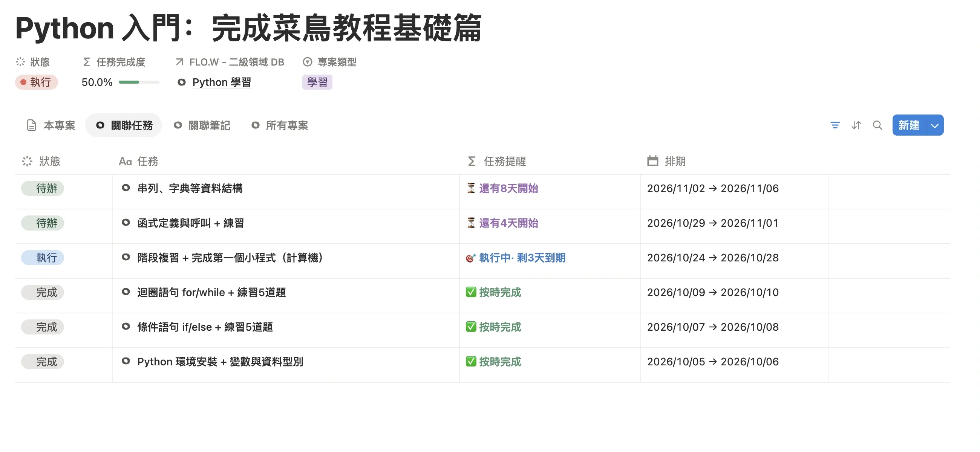
Task: Click the 專案類型 property label
Action: 330,62
